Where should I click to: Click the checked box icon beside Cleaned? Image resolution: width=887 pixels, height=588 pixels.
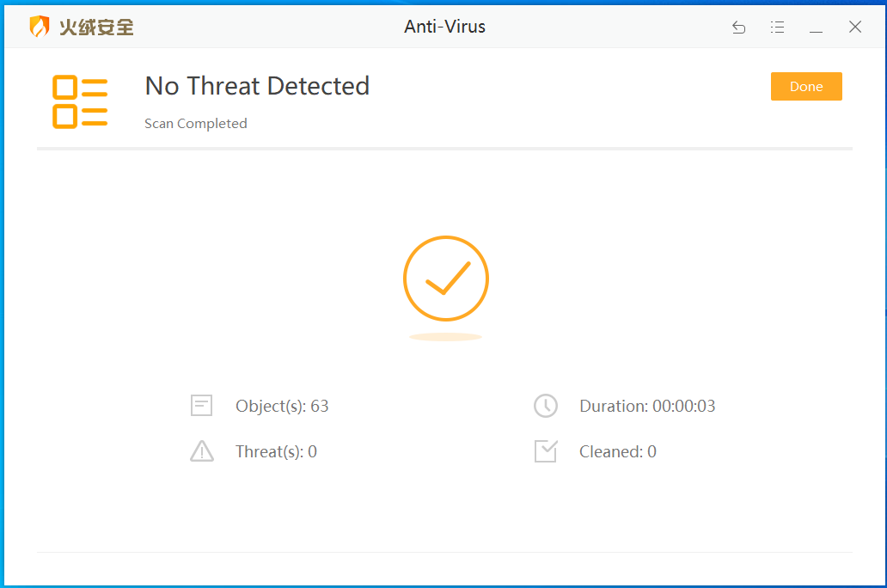point(546,451)
